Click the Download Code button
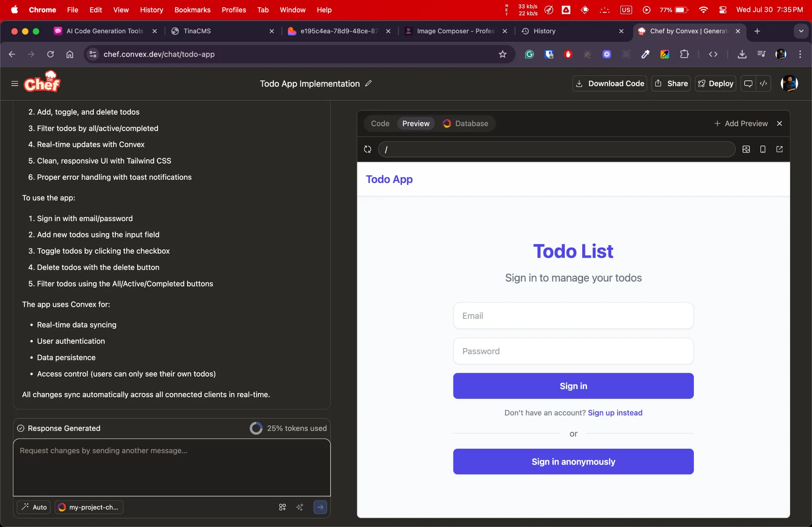This screenshot has width=812, height=527. 610,84
